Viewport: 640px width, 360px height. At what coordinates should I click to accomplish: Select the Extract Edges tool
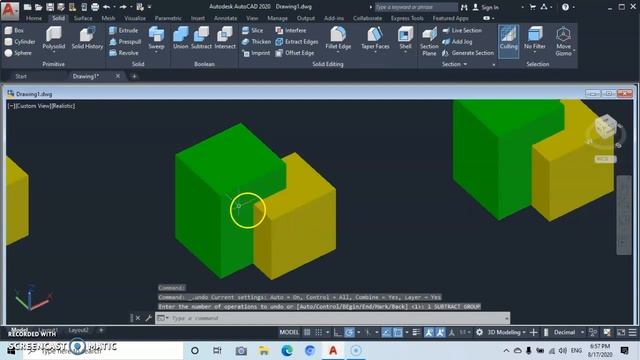pyautogui.click(x=297, y=42)
